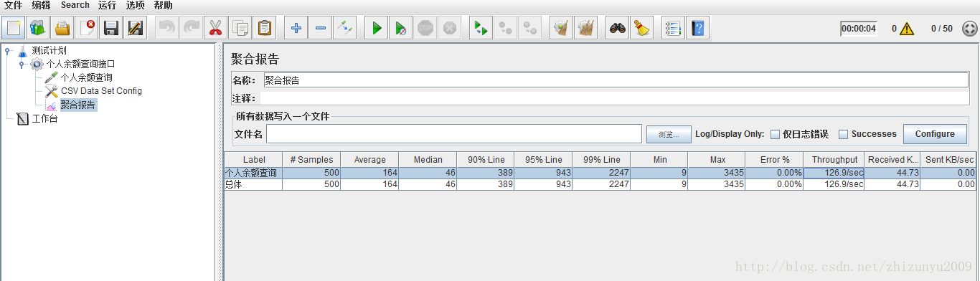Viewport: 980px width, 281px height.
Task: Open the Function Helper dialog icon
Action: [673, 29]
